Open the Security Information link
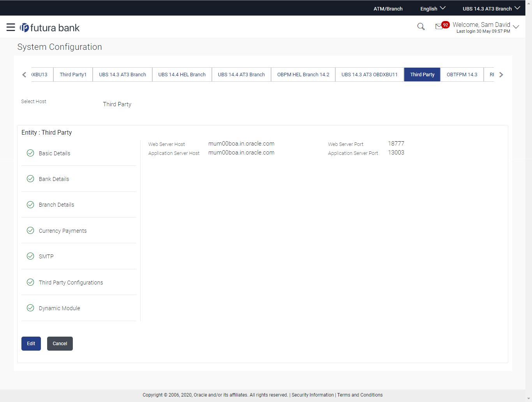 tap(313, 395)
